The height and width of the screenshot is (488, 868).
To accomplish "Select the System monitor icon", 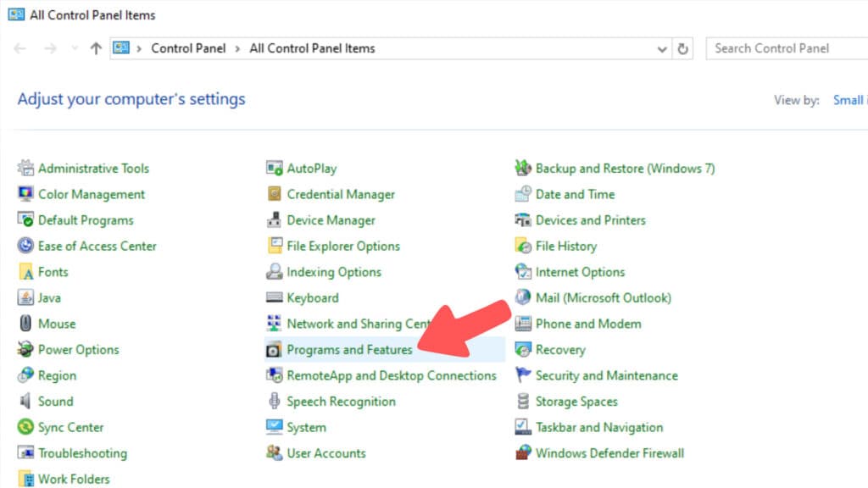I will (275, 428).
